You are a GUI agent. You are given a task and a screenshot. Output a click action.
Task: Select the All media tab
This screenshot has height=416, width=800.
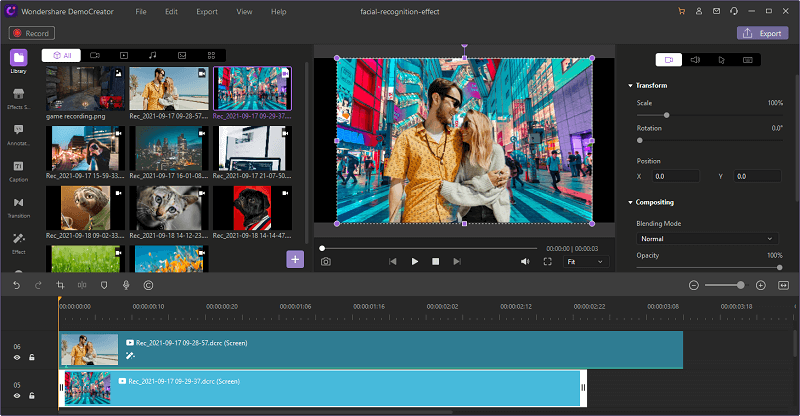[x=61, y=55]
